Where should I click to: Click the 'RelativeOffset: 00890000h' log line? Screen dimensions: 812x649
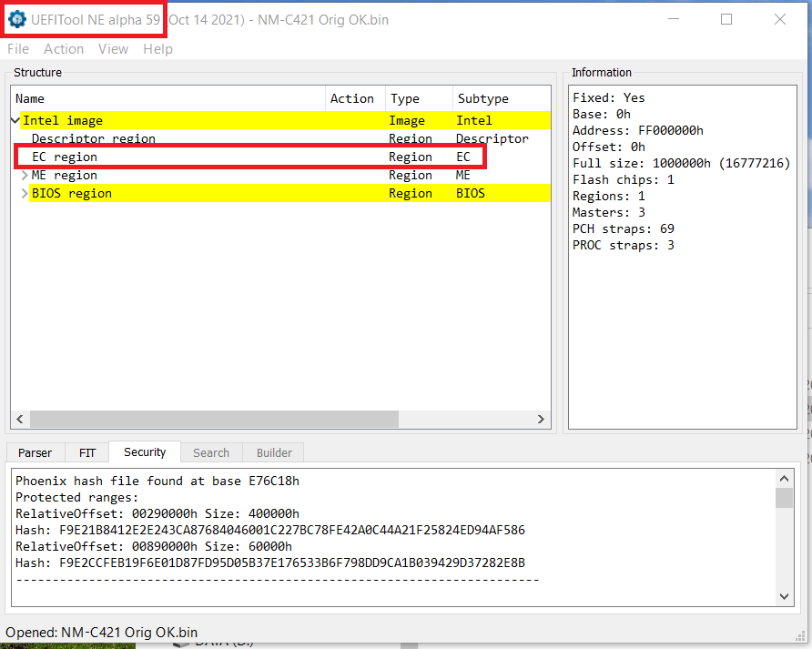tap(154, 546)
